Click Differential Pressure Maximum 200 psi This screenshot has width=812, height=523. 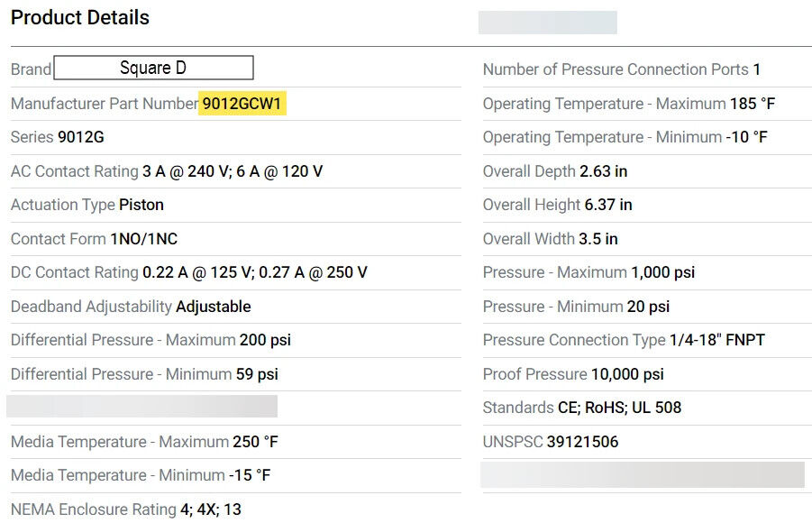point(265,340)
